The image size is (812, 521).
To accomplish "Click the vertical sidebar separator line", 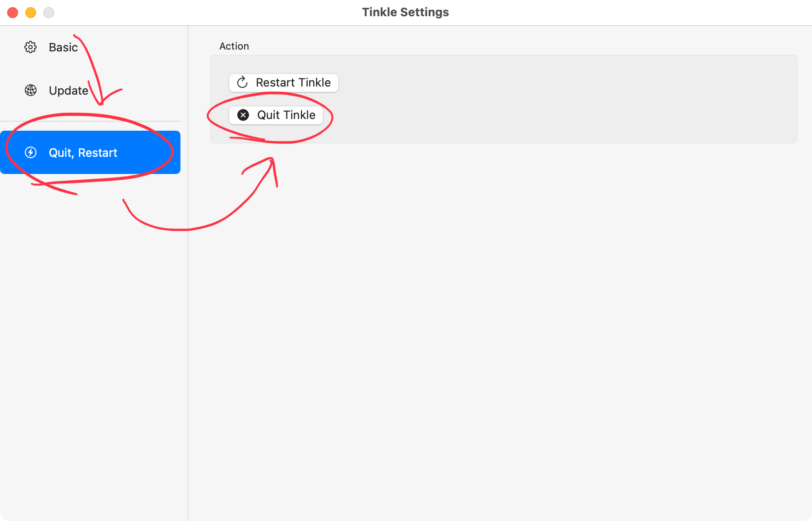I will click(x=188, y=315).
